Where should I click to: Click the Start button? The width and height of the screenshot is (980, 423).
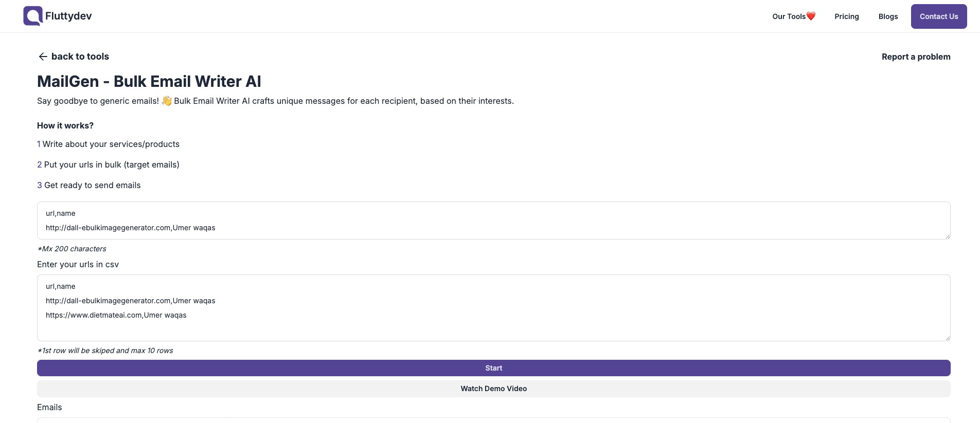coord(494,368)
